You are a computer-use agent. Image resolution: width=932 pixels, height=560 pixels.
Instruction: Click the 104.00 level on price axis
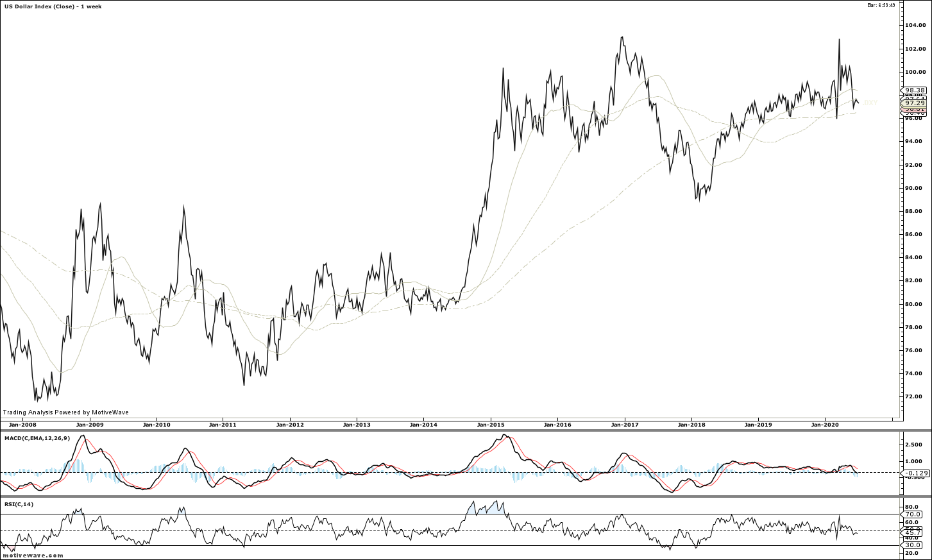(914, 26)
